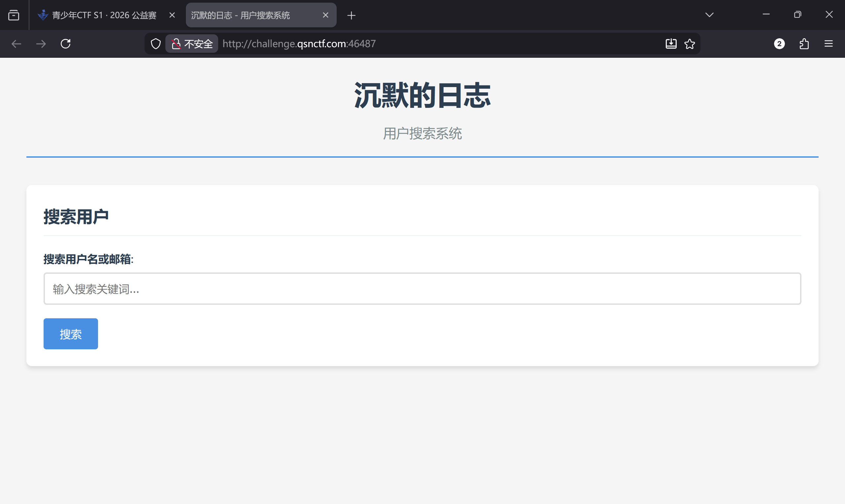845x504 pixels.
Task: Focus the 输入搜索关键词 input field
Action: pyautogui.click(x=422, y=289)
